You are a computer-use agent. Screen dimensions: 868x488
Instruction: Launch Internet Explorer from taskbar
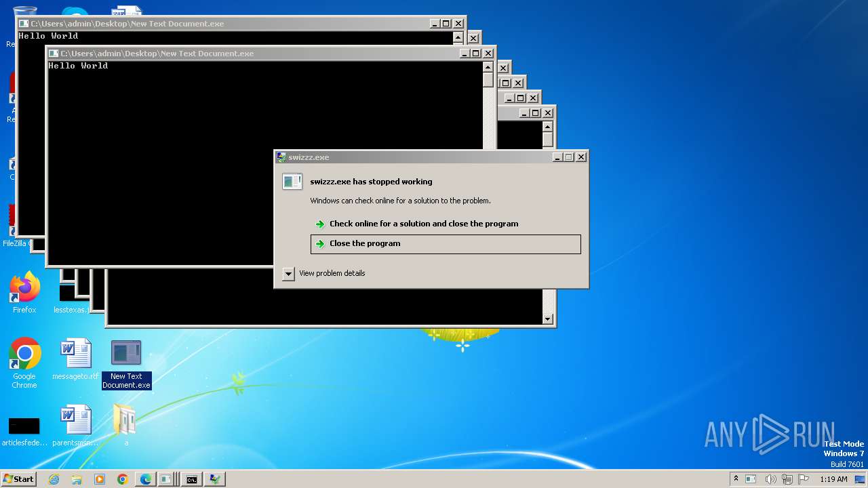(x=54, y=479)
